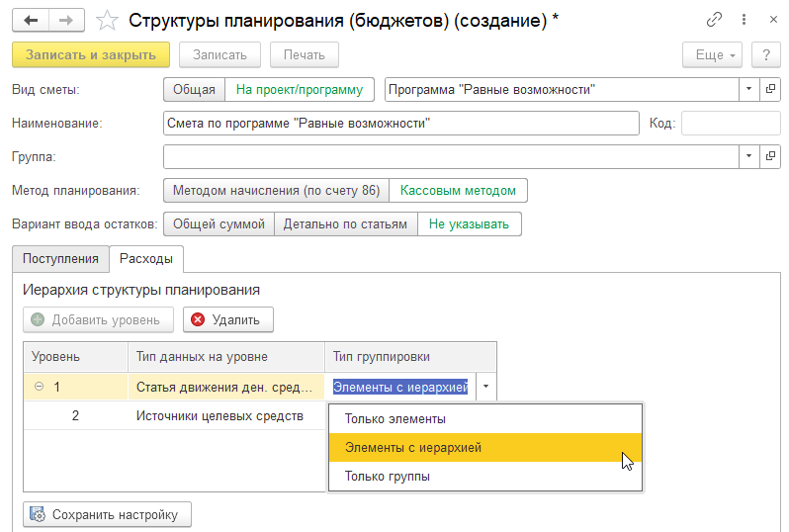Select the Общая estimate type
This screenshot has width=789, height=532.
click(194, 90)
